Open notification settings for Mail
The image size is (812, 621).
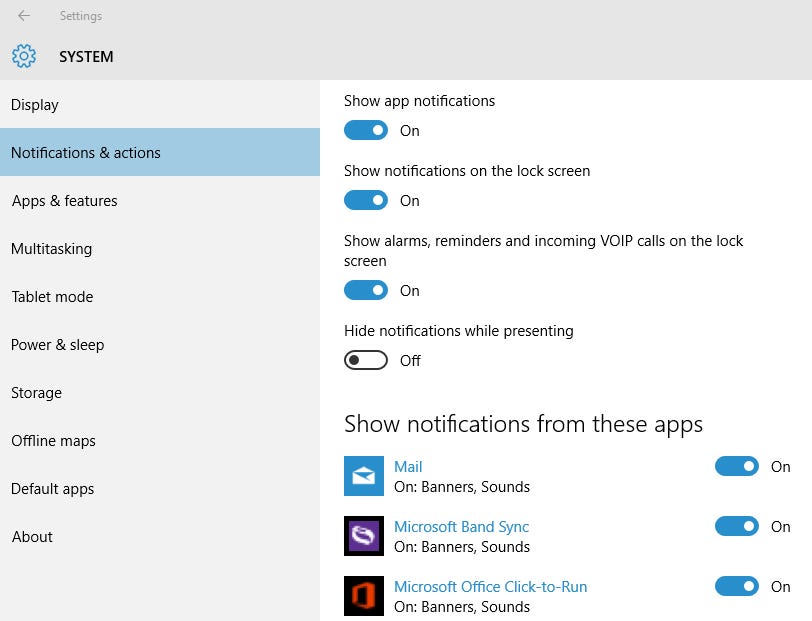408,466
